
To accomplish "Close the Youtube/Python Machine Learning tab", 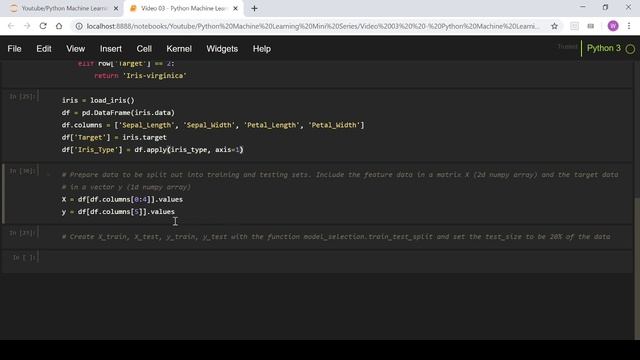I will click(x=116, y=8).
